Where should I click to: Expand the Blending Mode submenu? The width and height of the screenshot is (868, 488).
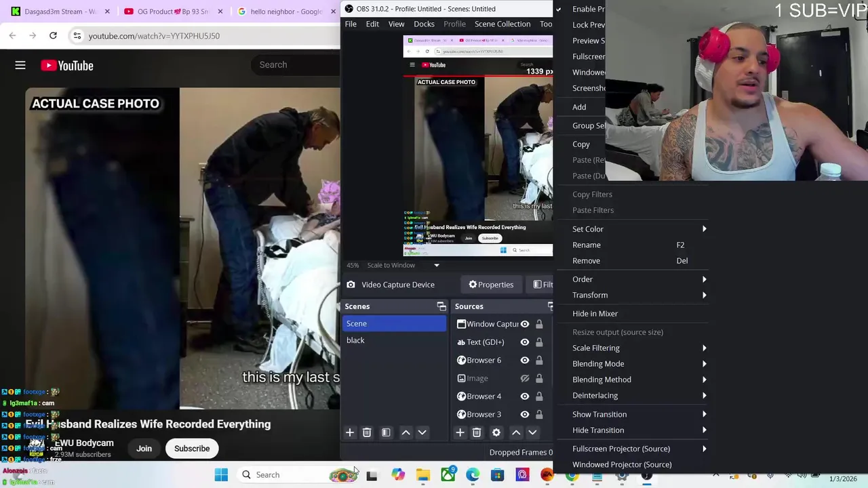(639, 364)
